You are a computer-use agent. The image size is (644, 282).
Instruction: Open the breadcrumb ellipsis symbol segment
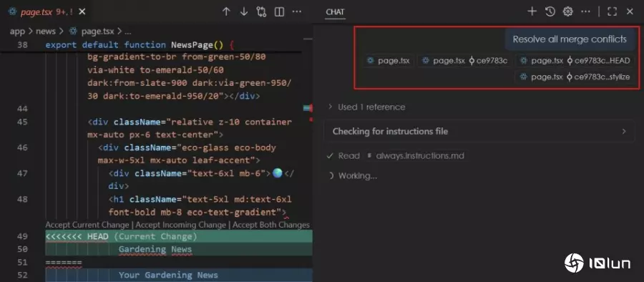point(128,31)
